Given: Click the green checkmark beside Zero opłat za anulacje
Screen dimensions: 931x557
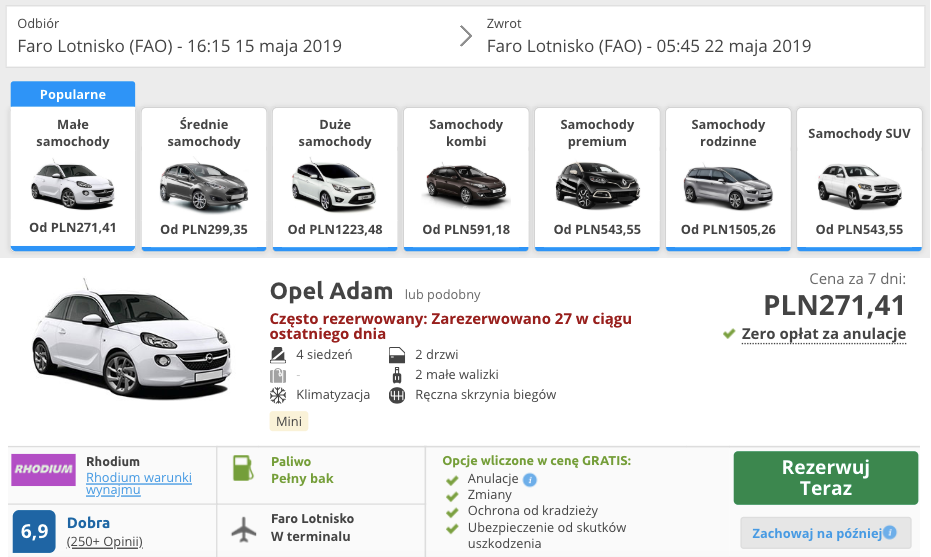Looking at the screenshot, I should pos(729,334).
